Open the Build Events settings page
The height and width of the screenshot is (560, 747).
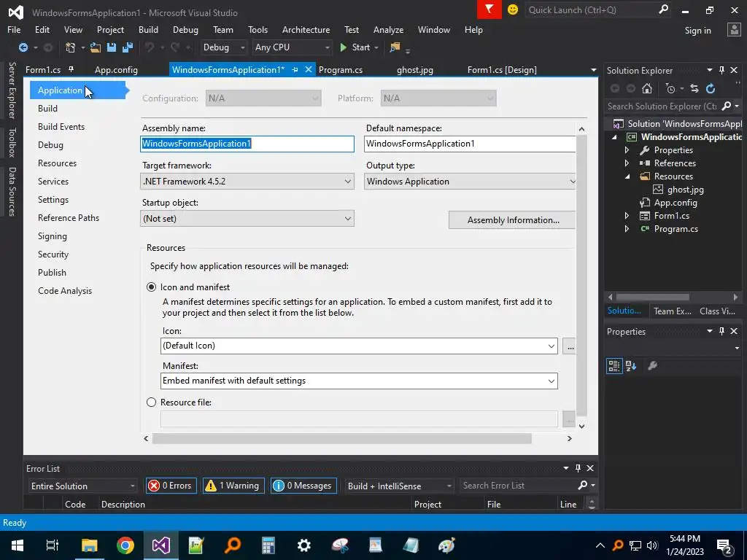pos(61,127)
